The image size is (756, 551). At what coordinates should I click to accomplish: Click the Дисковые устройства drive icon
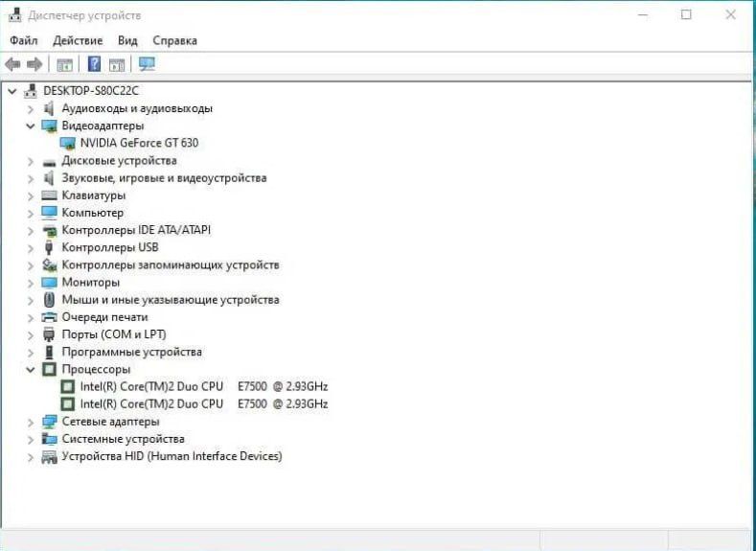(49, 162)
